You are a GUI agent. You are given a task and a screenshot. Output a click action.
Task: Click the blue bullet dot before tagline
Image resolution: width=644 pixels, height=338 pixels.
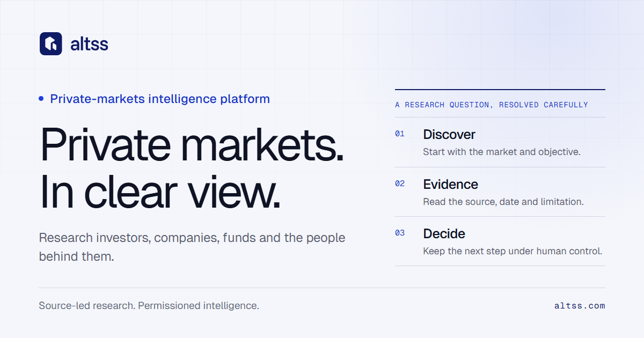pos(41,99)
